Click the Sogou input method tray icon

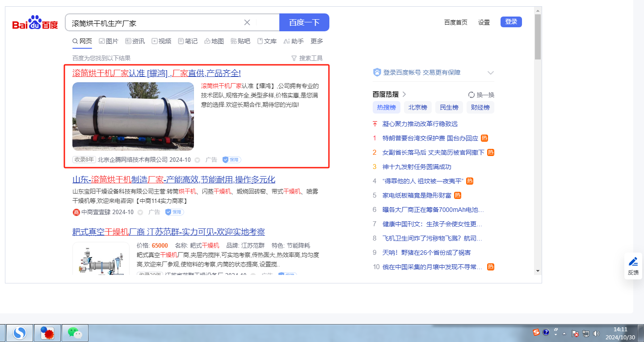coord(536,333)
